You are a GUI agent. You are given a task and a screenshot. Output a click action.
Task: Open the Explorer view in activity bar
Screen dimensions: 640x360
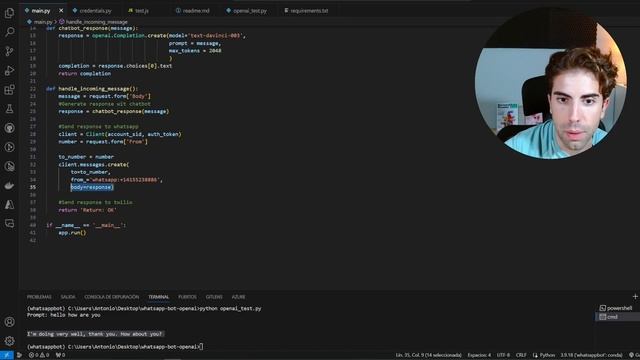(x=9, y=13)
